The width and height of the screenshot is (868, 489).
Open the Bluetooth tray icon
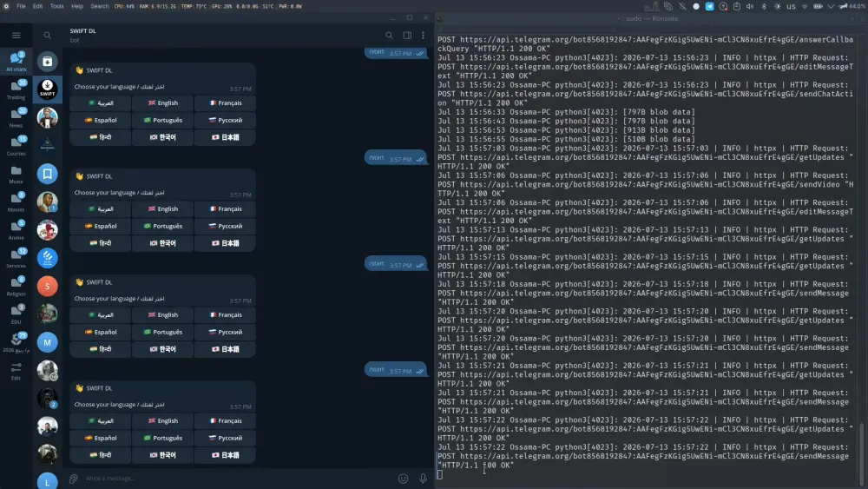point(764,7)
